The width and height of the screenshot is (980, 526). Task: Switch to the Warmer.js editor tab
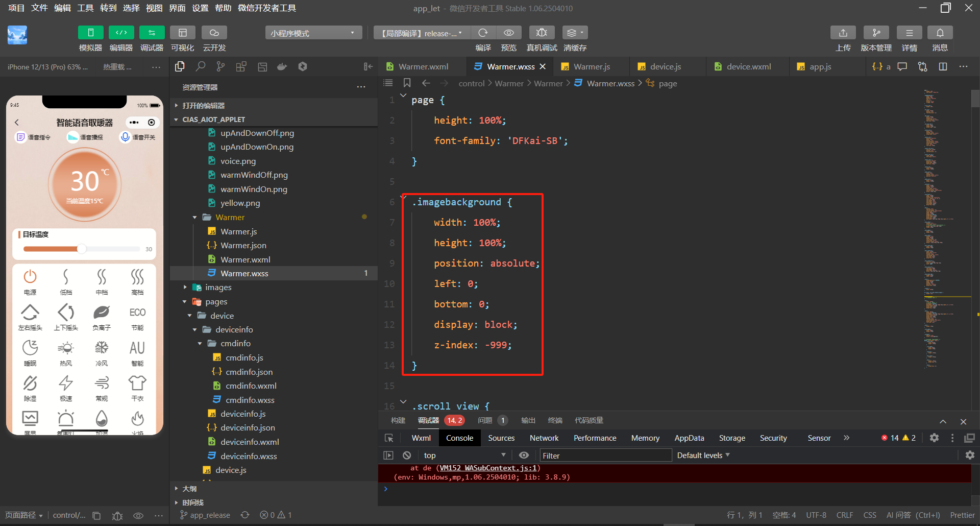(x=591, y=66)
